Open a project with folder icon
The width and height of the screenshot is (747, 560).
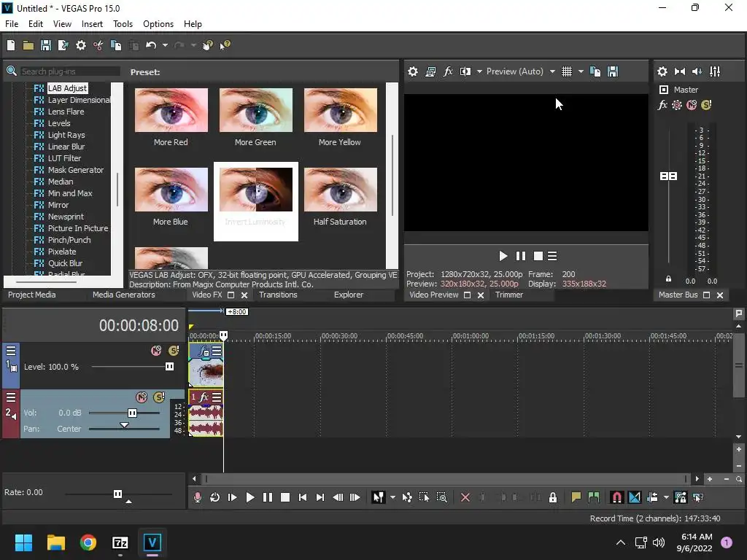28,45
